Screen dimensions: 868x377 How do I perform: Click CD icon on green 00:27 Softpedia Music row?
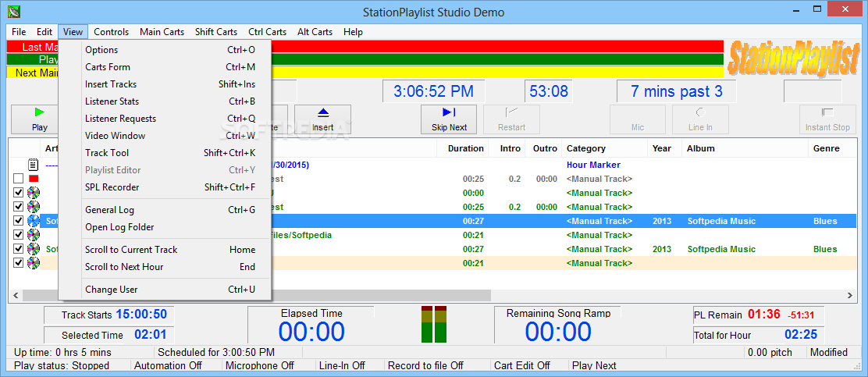34,248
